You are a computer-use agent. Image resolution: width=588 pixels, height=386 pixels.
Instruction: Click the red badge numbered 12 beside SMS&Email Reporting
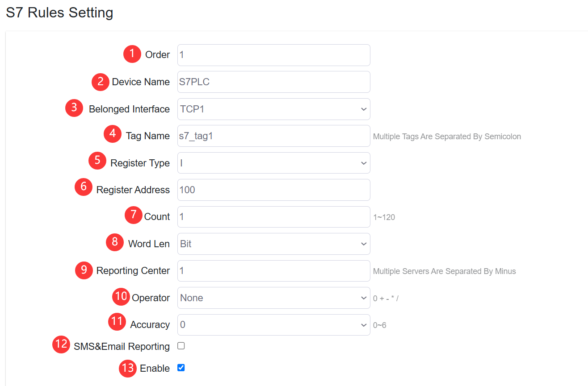[x=60, y=345]
